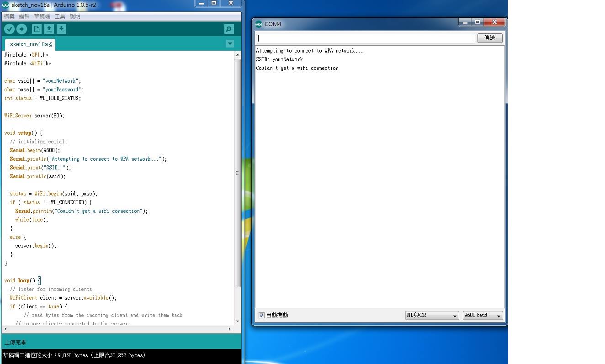Screen dimensions: 605x364
Task: Maximize the COM4 serial monitor window
Action: click(478, 22)
